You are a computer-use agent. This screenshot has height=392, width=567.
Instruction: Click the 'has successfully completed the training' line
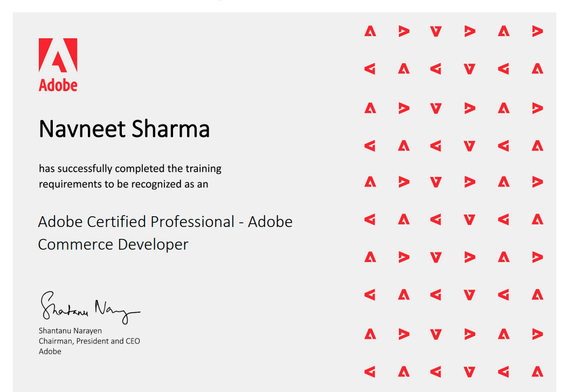[x=130, y=169]
